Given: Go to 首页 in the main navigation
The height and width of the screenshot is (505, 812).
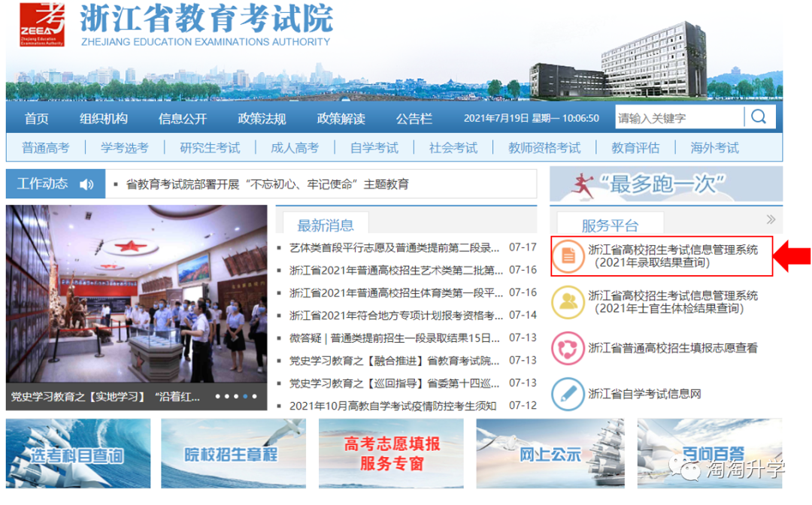Looking at the screenshot, I should pyautogui.click(x=37, y=119).
